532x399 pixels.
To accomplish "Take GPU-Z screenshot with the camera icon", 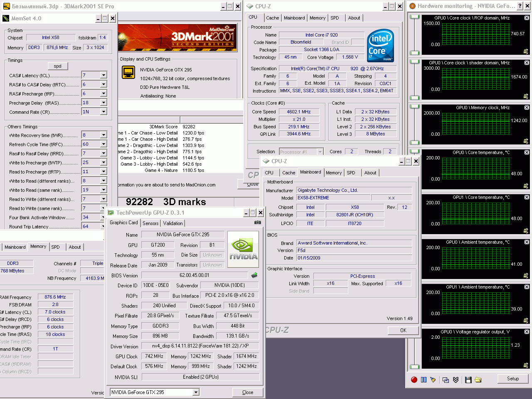I will tap(258, 223).
